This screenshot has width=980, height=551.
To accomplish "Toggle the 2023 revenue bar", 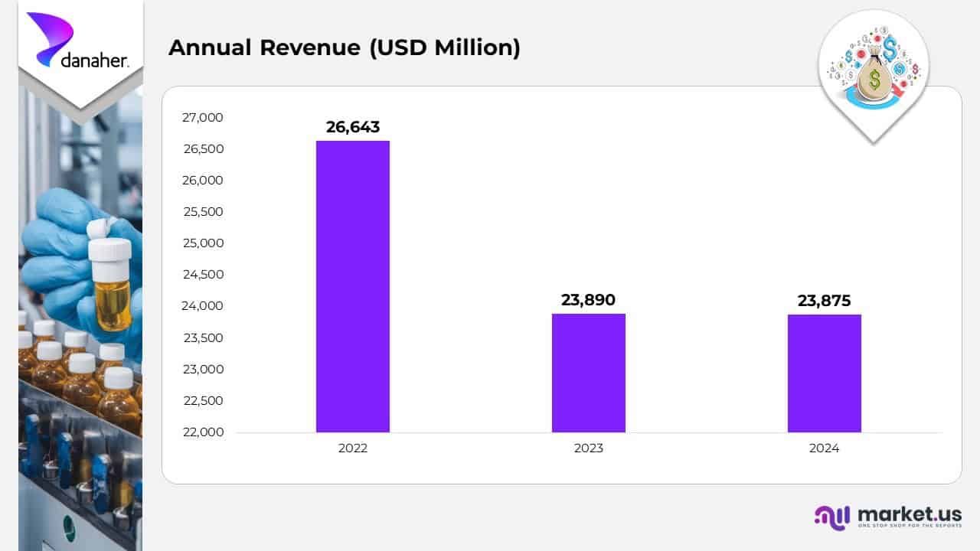I will coord(588,373).
